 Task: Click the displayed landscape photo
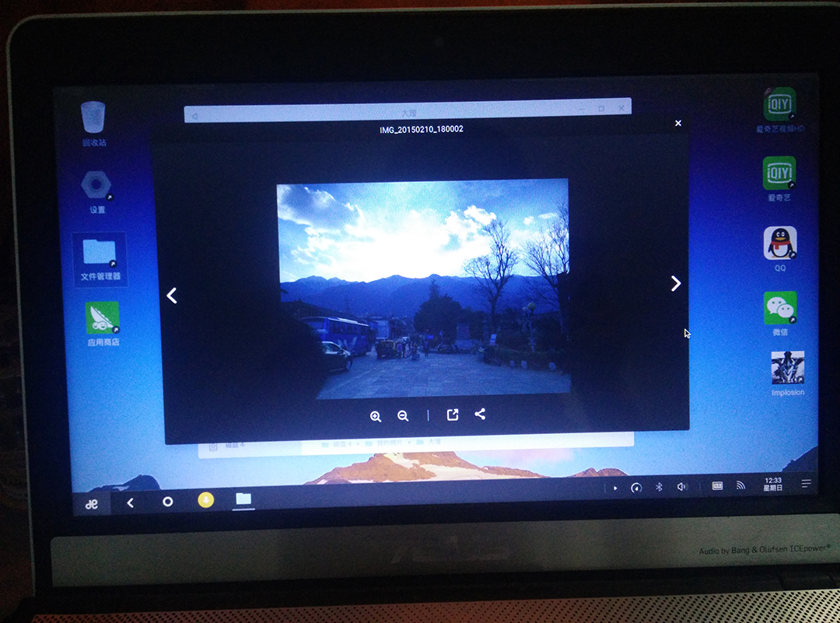coord(423,289)
